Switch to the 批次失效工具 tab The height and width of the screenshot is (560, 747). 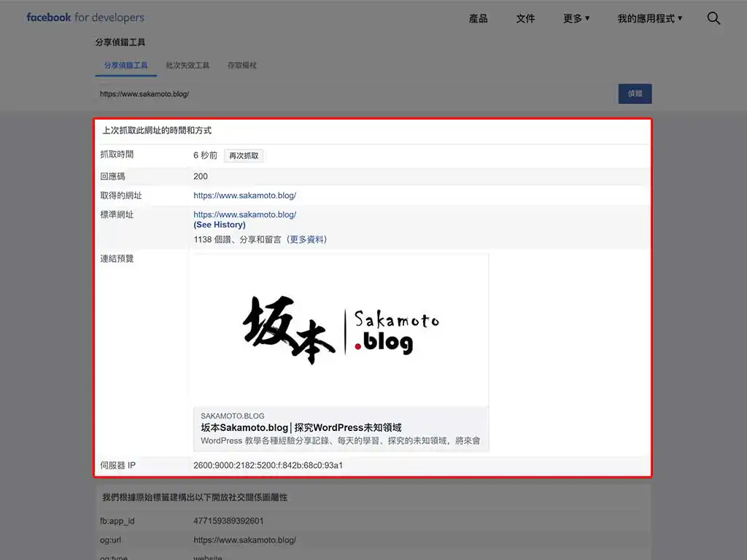coord(187,66)
